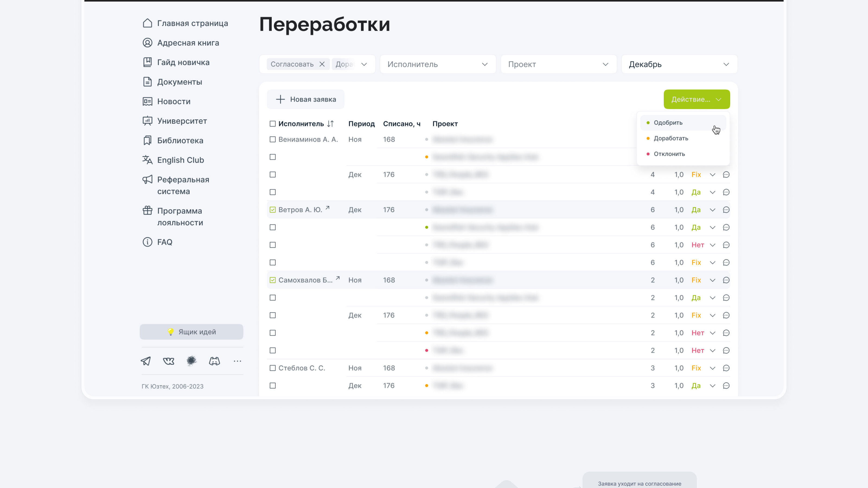Open Telegram icon in sidebar footer
Screen dimensions: 868x488
[x=146, y=361]
